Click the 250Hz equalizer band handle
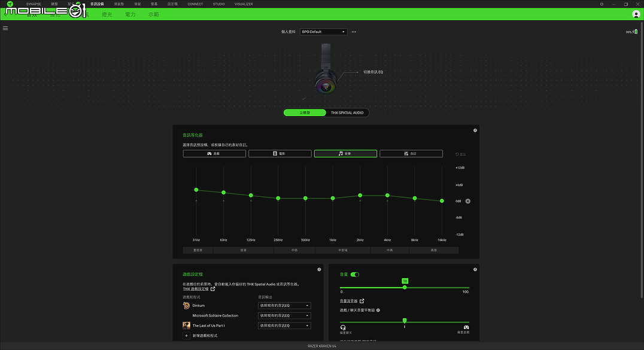This screenshot has height=350, width=644. pyautogui.click(x=278, y=199)
